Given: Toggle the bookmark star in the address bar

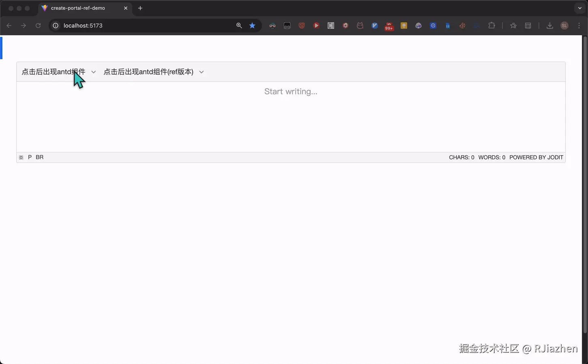Looking at the screenshot, I should pyautogui.click(x=252, y=25).
